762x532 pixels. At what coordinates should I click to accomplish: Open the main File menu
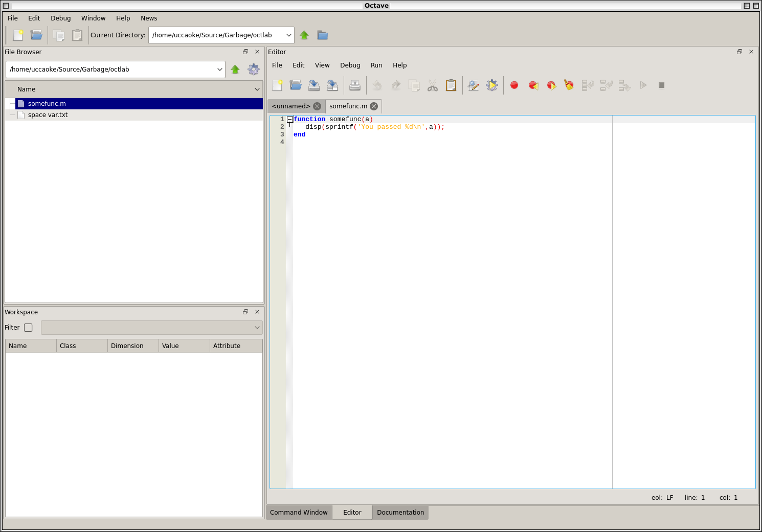[x=13, y=18]
